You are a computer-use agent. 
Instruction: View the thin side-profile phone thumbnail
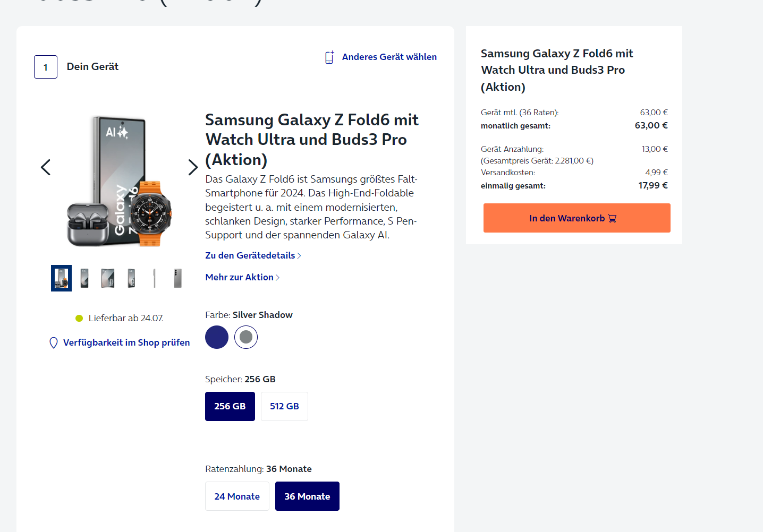tap(155, 278)
